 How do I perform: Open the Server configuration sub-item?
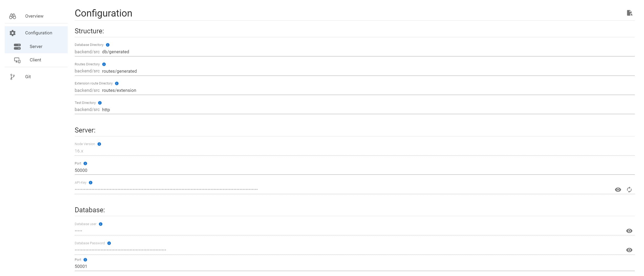click(36, 46)
